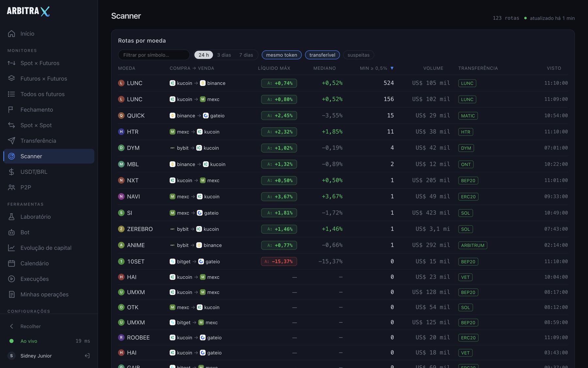This screenshot has height=368, width=588.
Task: Open the Calendário calendar icon
Action: point(11,263)
